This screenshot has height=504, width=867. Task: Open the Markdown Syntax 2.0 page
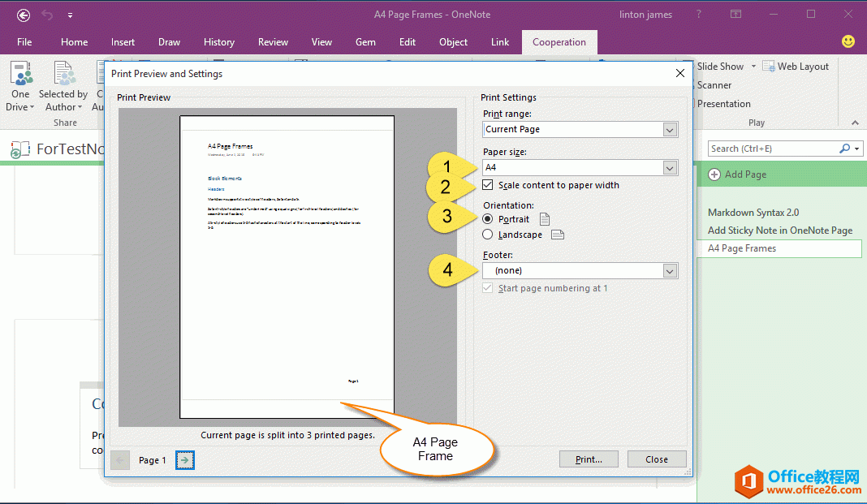pos(753,212)
